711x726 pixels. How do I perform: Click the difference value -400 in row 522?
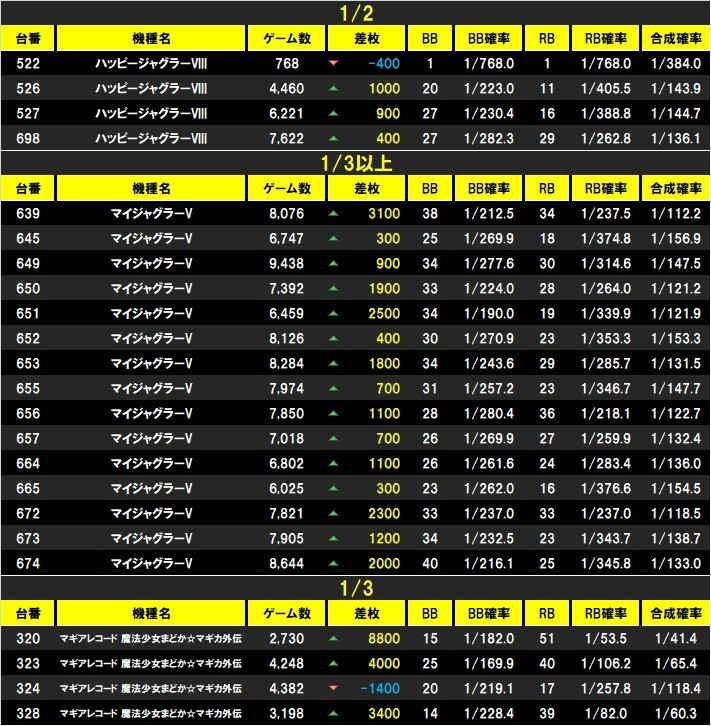384,63
